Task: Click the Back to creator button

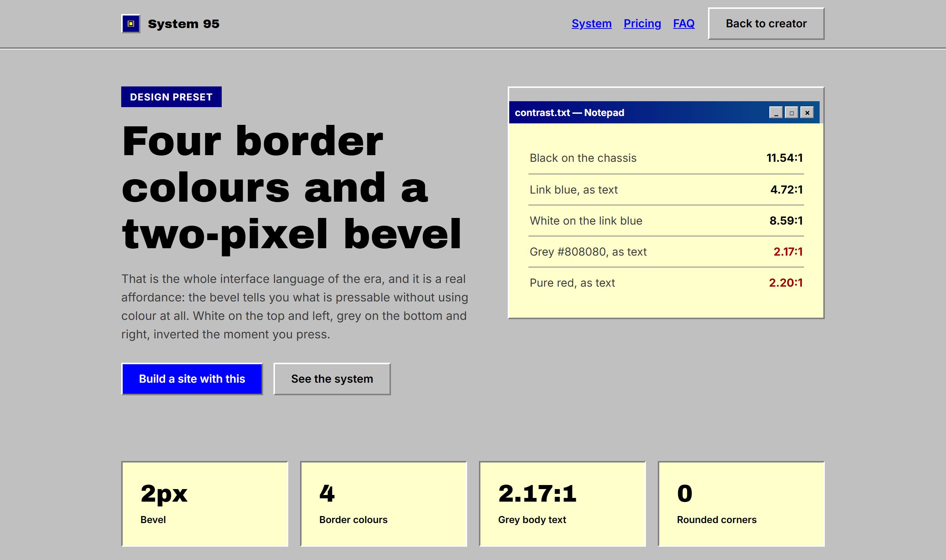Action: 766,23
